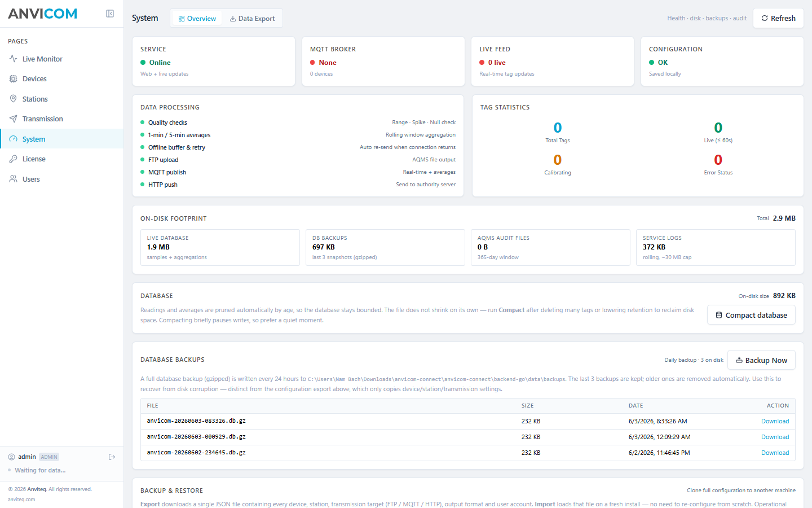
Task: Click the admin user avatar icon
Action: point(11,457)
